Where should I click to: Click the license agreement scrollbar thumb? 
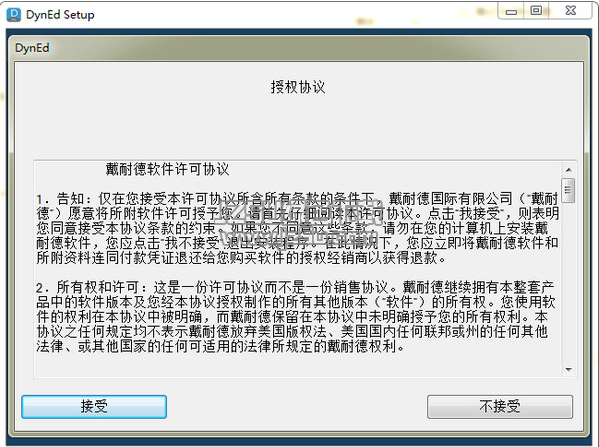click(568, 190)
